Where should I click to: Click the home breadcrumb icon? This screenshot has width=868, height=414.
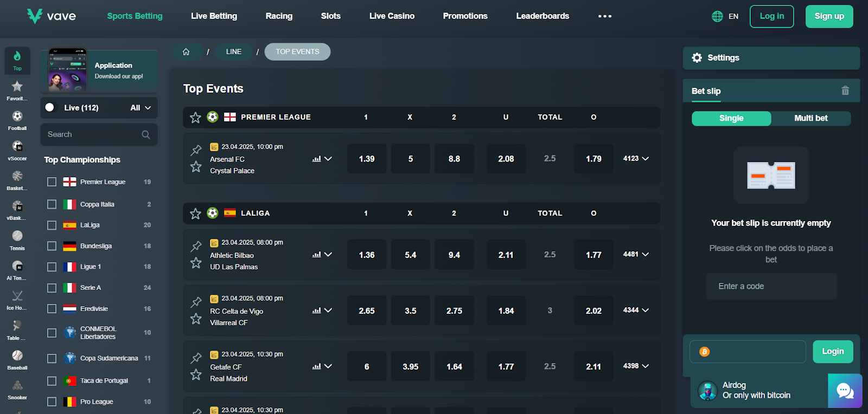point(186,51)
